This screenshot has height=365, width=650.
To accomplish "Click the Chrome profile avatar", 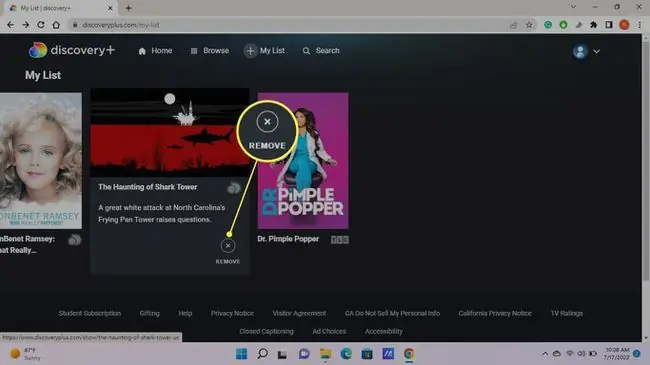I will pos(624,25).
